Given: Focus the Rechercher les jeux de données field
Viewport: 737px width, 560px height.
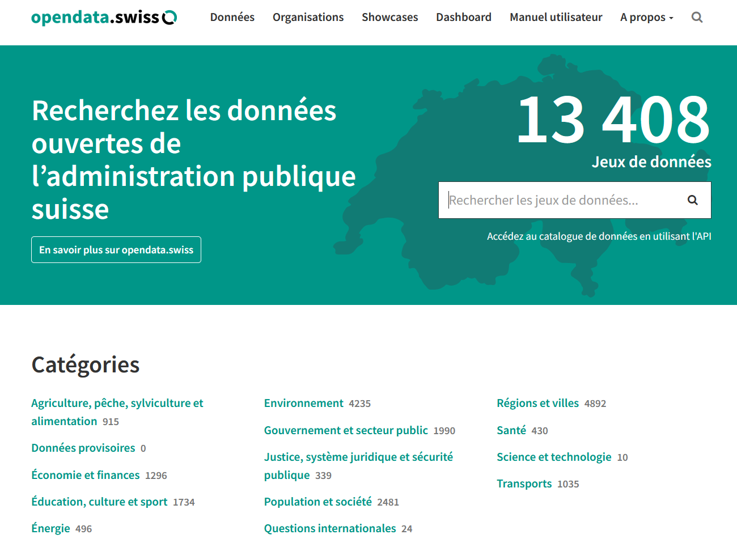Looking at the screenshot, I should coord(561,200).
